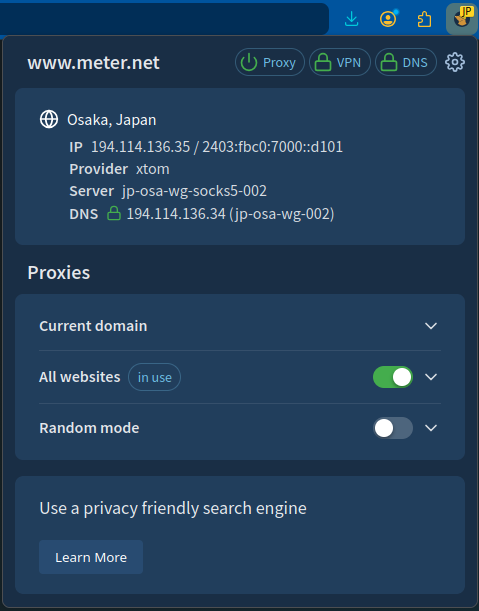Image resolution: width=479 pixels, height=611 pixels.
Task: Click the green lock icon next to DNS address
Action: coord(114,214)
